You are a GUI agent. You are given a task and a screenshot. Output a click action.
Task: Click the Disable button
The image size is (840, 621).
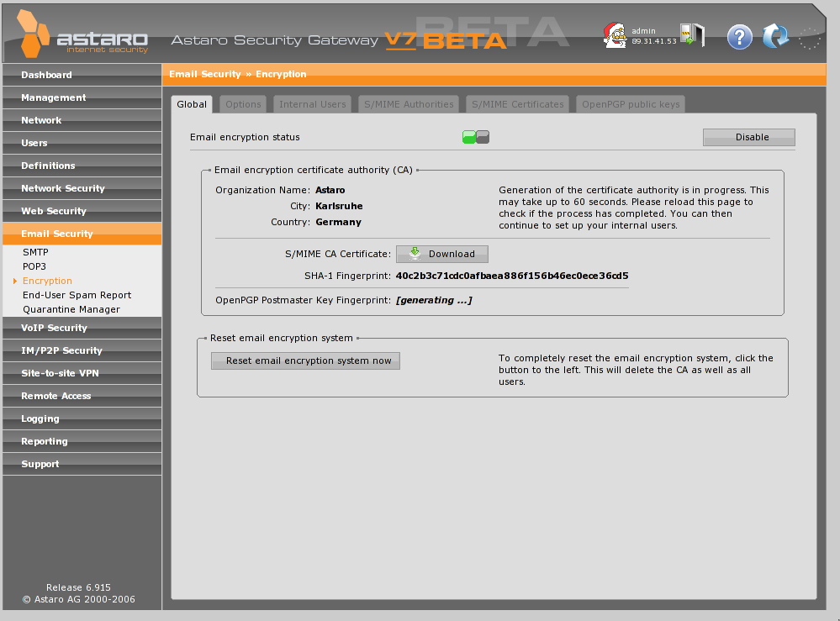click(749, 137)
